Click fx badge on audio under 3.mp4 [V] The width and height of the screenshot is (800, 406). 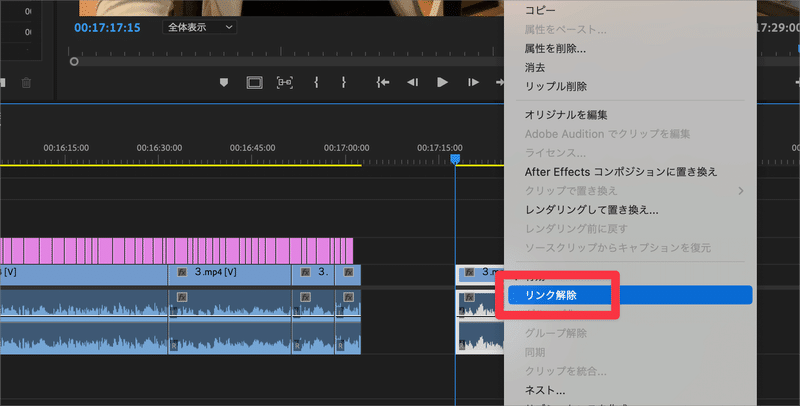point(182,297)
